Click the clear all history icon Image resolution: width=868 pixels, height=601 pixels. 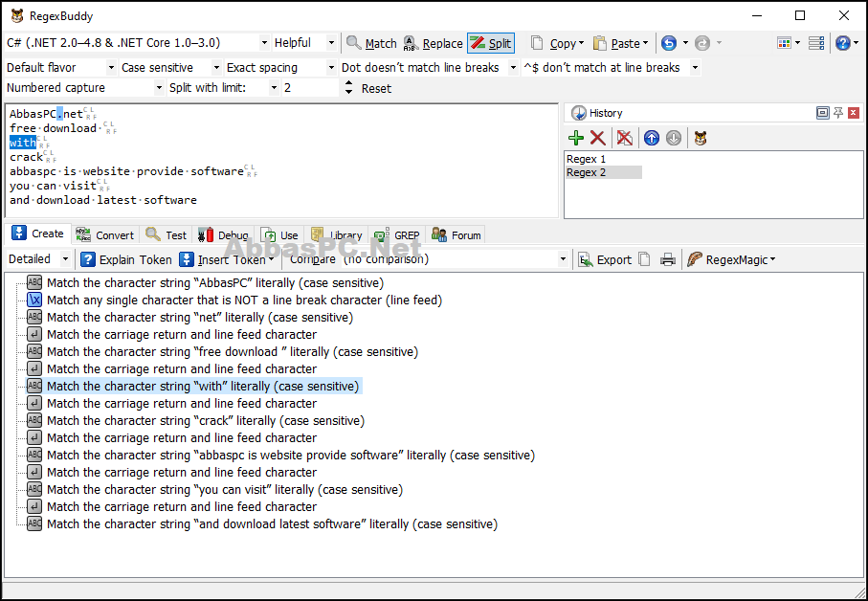pos(624,138)
